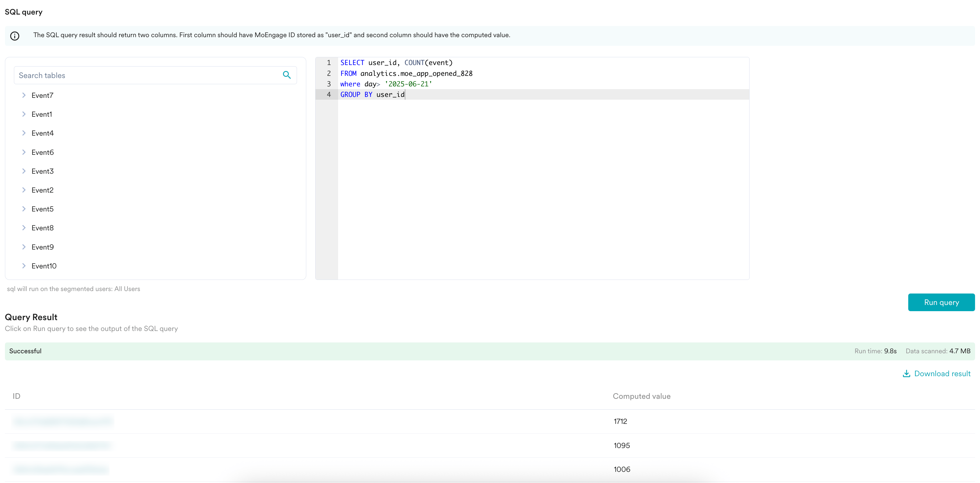The image size is (980, 483).
Task: Click line number 1 in editor gutter
Action: pyautogui.click(x=329, y=63)
